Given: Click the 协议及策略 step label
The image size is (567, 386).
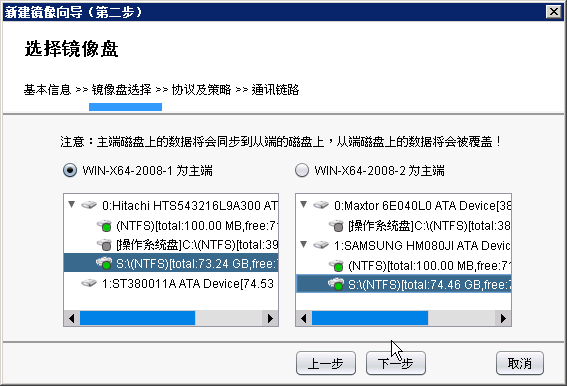Looking at the screenshot, I should tap(201, 89).
